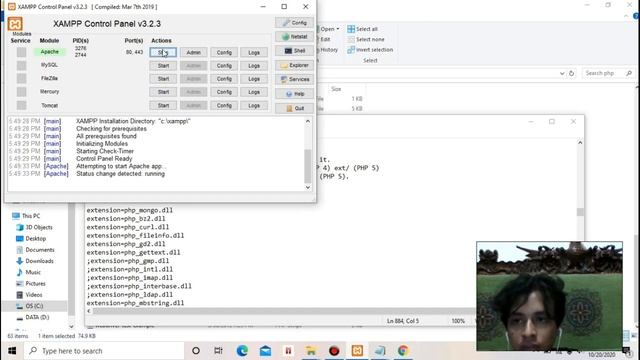Refresh the Explorer folder view
The image size is (640, 360).
(x=571, y=73)
